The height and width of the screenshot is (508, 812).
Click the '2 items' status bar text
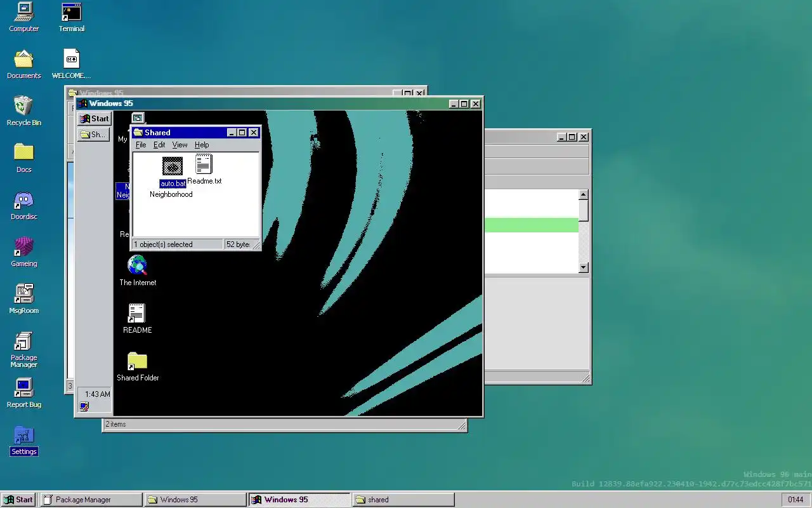click(115, 424)
